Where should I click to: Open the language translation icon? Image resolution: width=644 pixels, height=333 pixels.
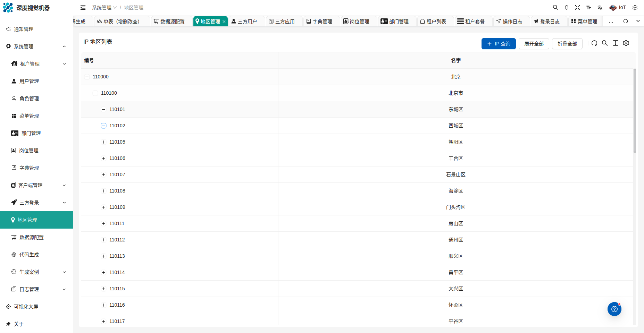[x=600, y=8]
